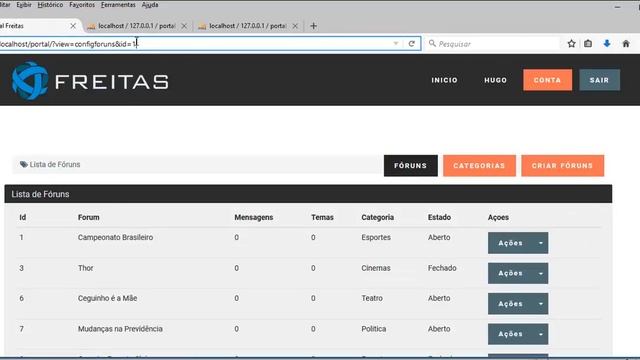
Task: Open the Favoritos menu
Action: (82, 5)
